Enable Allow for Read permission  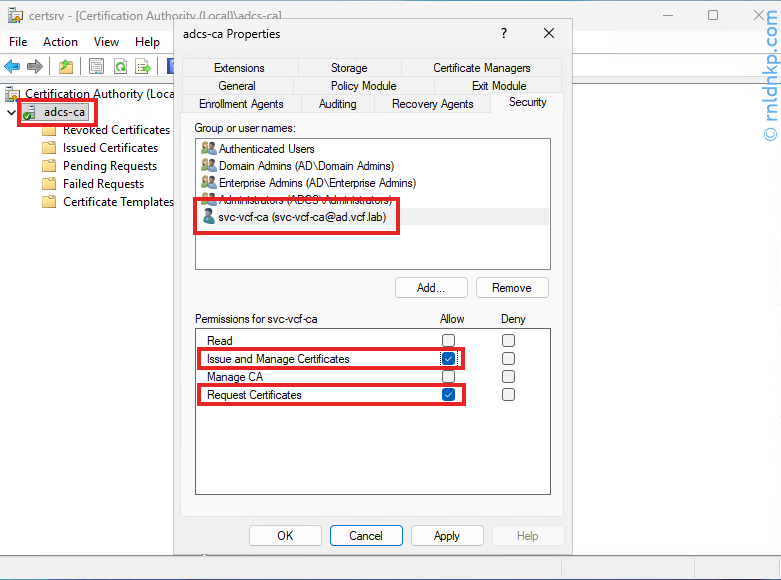[448, 341]
